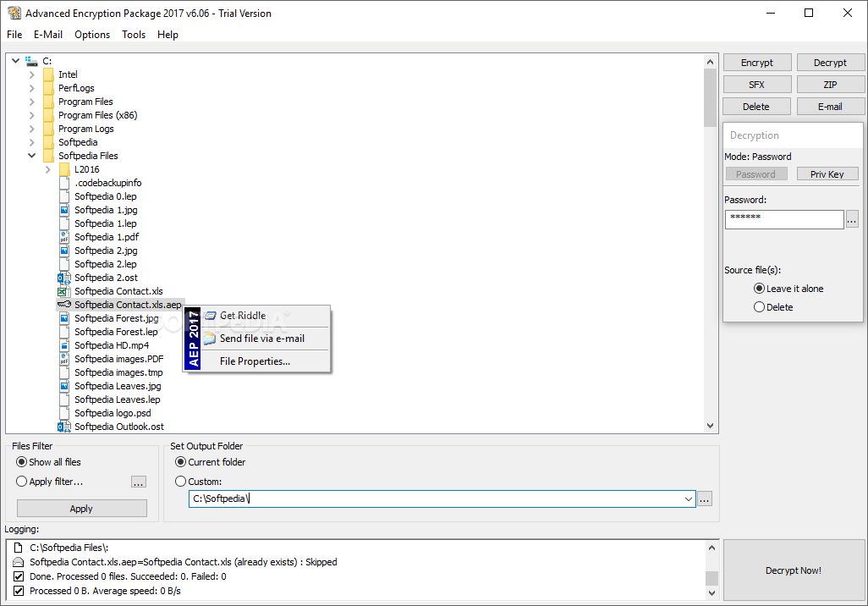This screenshot has height=606, width=868.
Task: Expand the Program Files folder
Action: [31, 102]
